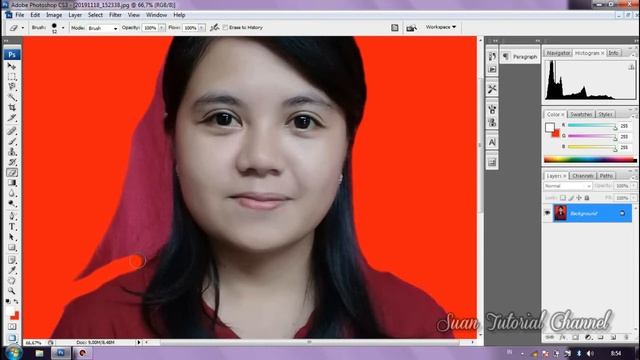The width and height of the screenshot is (640, 360).
Task: Select the Eyedropper tool
Action: (x=12, y=270)
